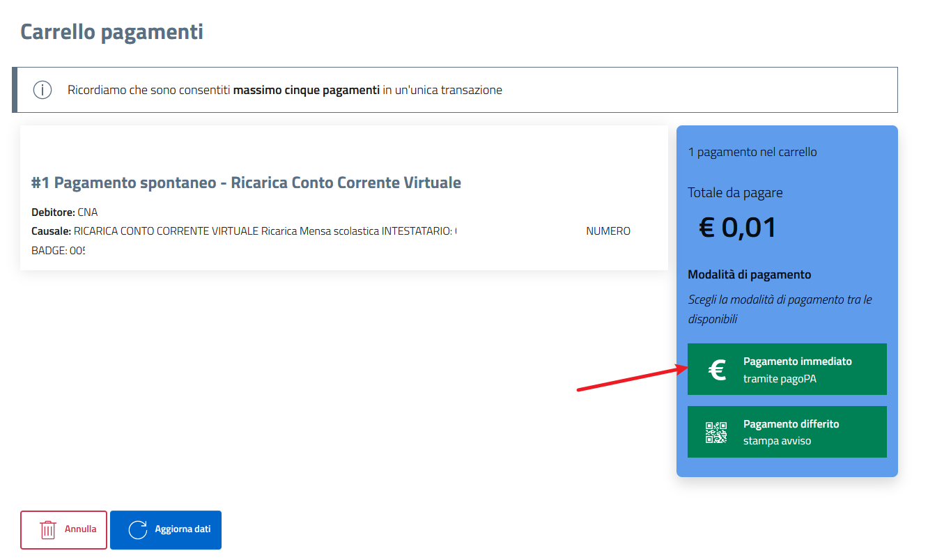Click the info circle icon in the notice
928x560 pixels.
click(42, 90)
